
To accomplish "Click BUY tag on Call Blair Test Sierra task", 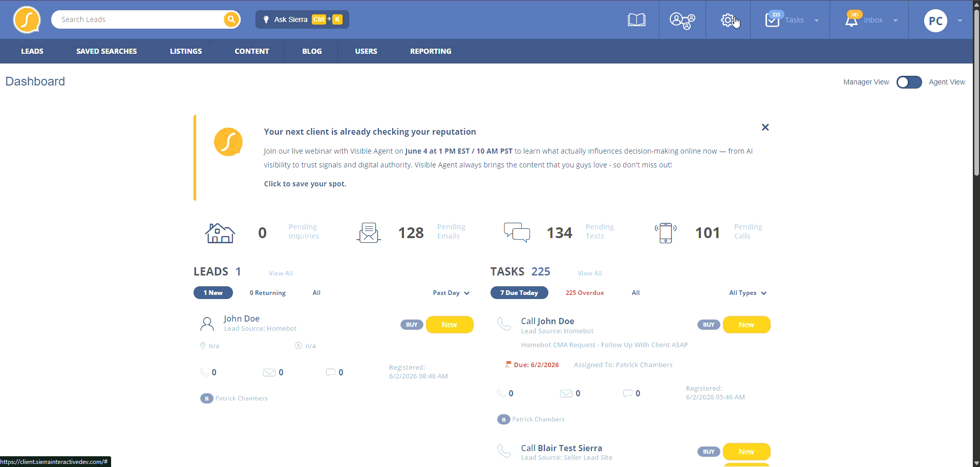I will point(709,452).
